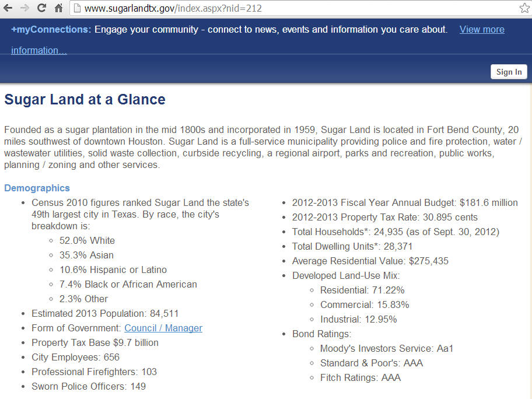This screenshot has width=532, height=399.
Task: Click the Property Tax Rate 30.895 cents line
Action: (x=385, y=218)
